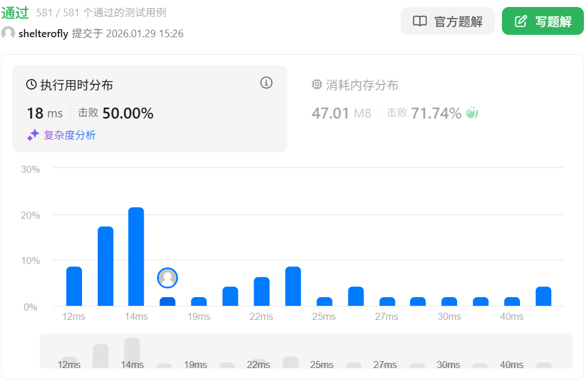The width and height of the screenshot is (588, 382).
Task: Select the 执行用时分布 panel title
Action: coord(76,85)
